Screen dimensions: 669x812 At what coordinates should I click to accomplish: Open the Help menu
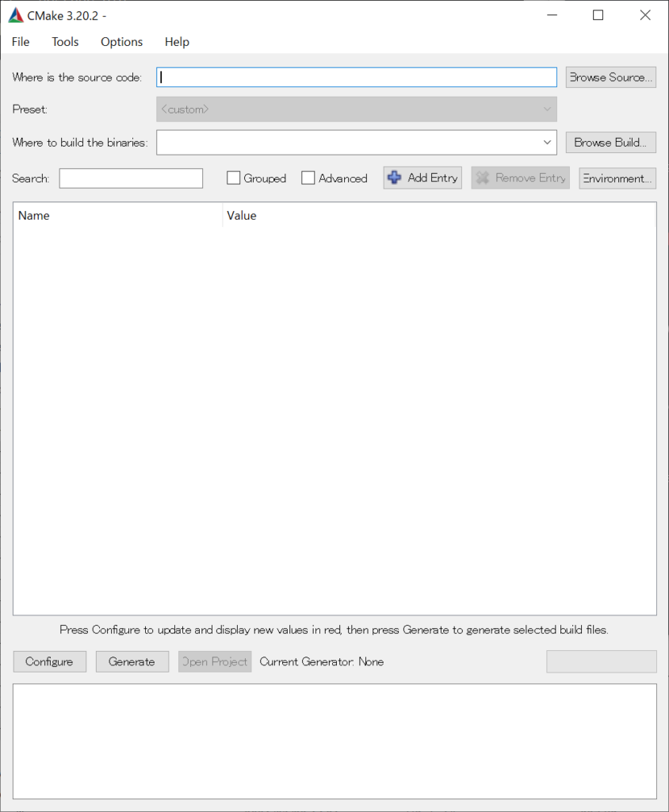(x=177, y=42)
